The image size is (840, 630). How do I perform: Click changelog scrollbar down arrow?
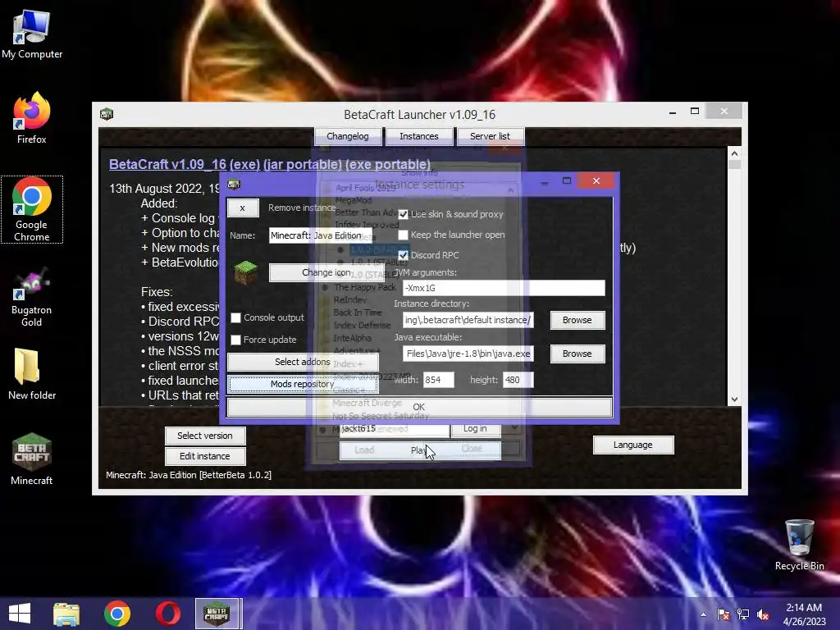[x=734, y=399]
